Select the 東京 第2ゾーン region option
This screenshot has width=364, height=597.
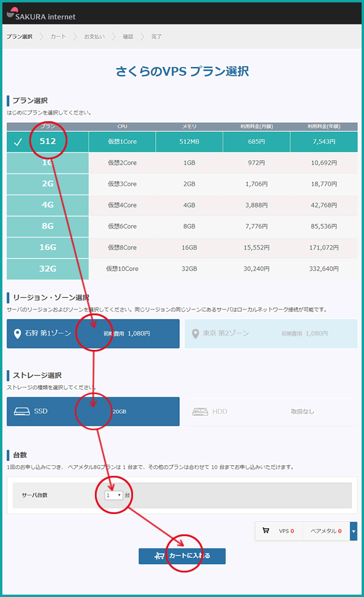271,334
